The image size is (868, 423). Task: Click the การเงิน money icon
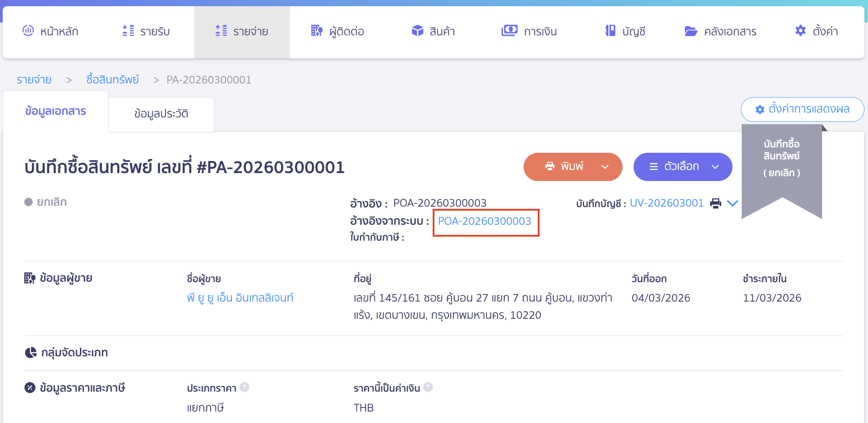(509, 31)
